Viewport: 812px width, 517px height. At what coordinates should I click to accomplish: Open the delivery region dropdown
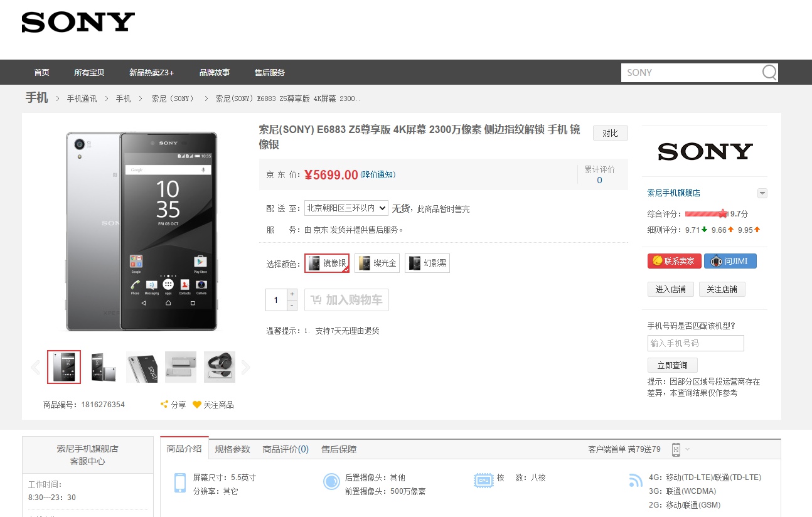[x=346, y=208]
